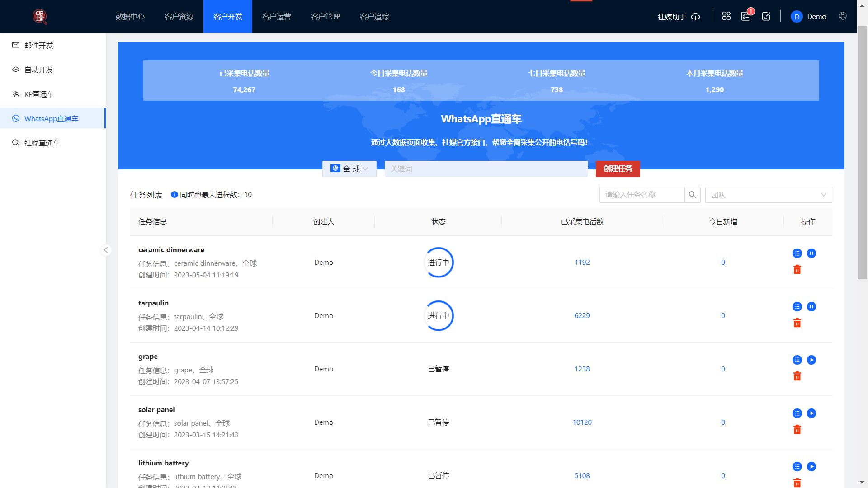This screenshot has height=488, width=868.
Task: Click the ceramic dinnerware task title
Action: [x=171, y=250]
